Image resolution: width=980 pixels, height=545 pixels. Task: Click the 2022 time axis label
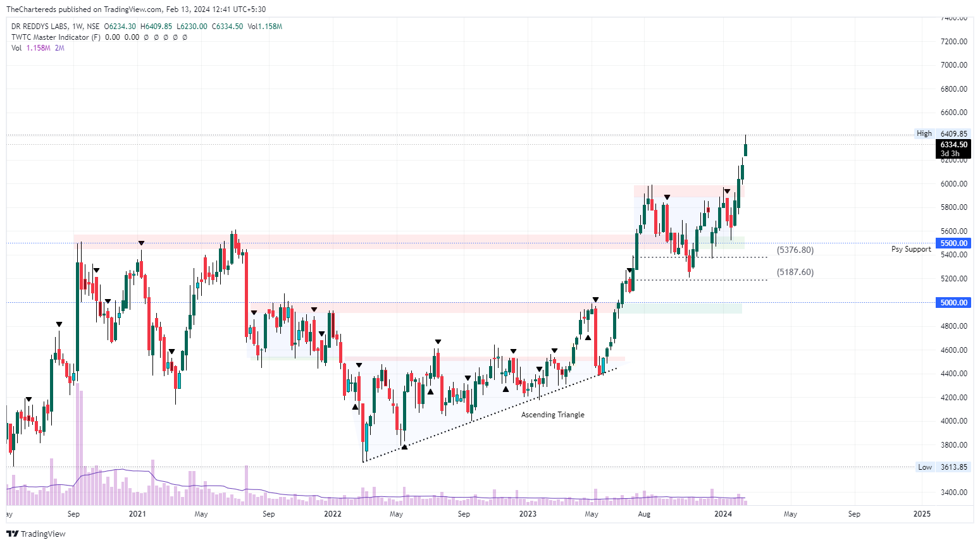point(333,514)
